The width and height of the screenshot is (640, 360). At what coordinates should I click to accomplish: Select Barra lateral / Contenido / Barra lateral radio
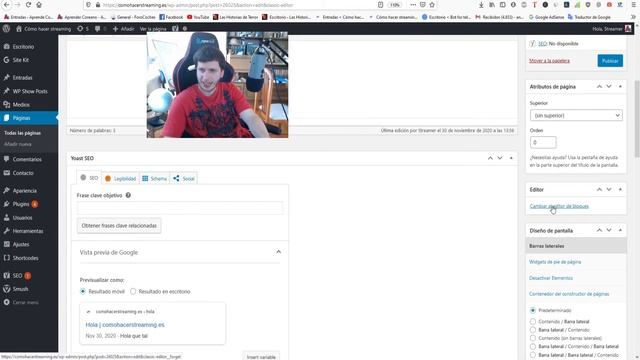click(x=533, y=346)
